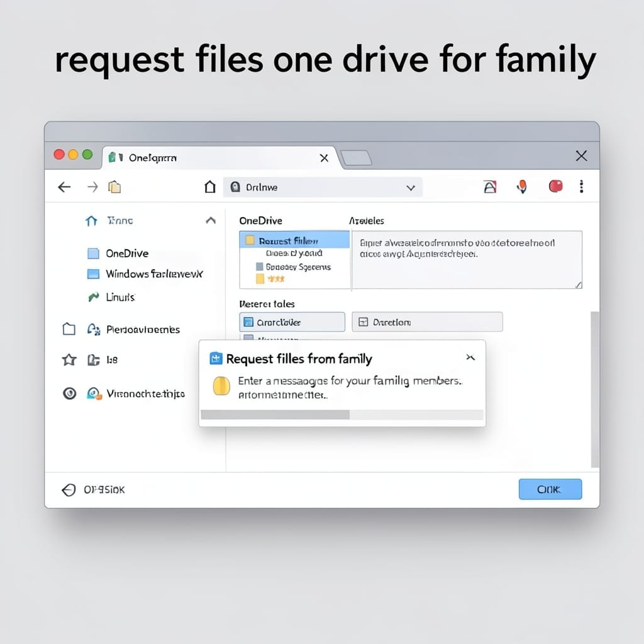644x644 pixels.
Task: Click the microphone extension icon
Action: [x=522, y=186]
